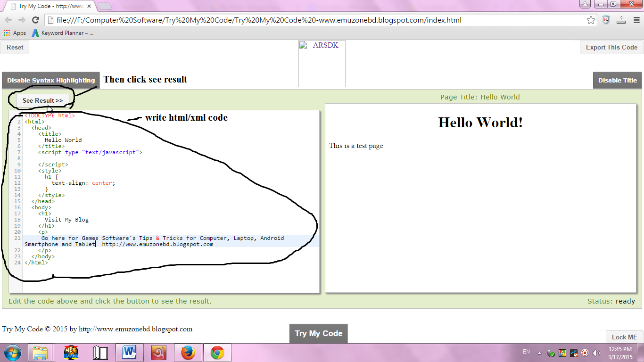The height and width of the screenshot is (362, 644).
Task: Toggle the Disable Title button
Action: 618,80
